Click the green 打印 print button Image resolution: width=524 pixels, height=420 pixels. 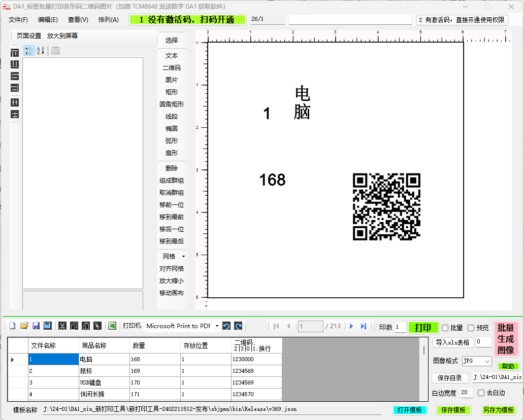[x=423, y=328]
